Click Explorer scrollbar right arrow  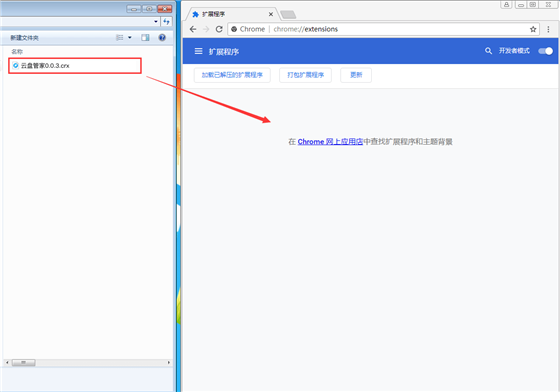169,362
